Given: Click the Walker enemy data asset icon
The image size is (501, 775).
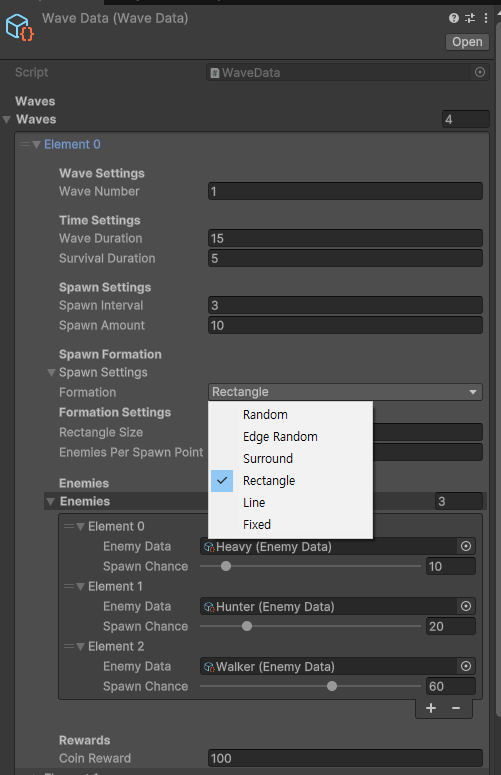Looking at the screenshot, I should (209, 667).
